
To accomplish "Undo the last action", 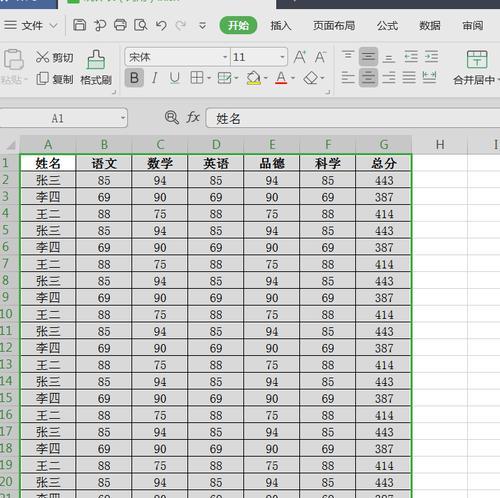I will coord(161,25).
